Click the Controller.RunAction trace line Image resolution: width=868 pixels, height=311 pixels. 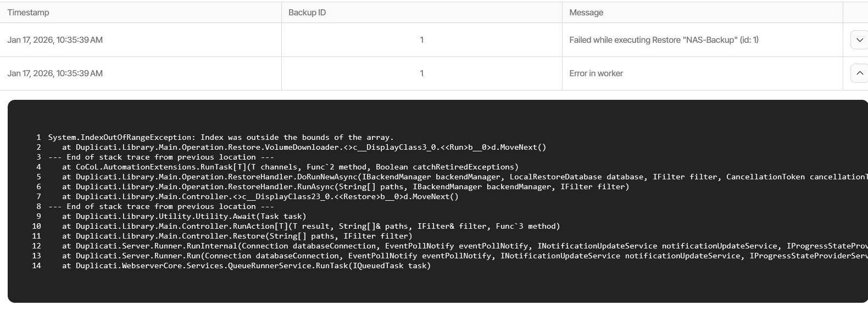tap(311, 227)
